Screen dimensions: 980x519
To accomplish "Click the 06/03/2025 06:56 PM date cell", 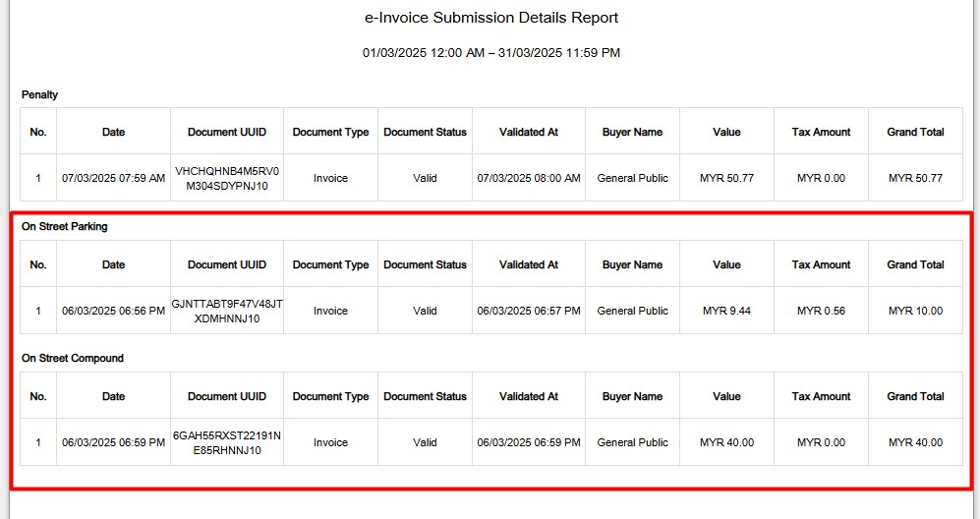I will pos(113,311).
